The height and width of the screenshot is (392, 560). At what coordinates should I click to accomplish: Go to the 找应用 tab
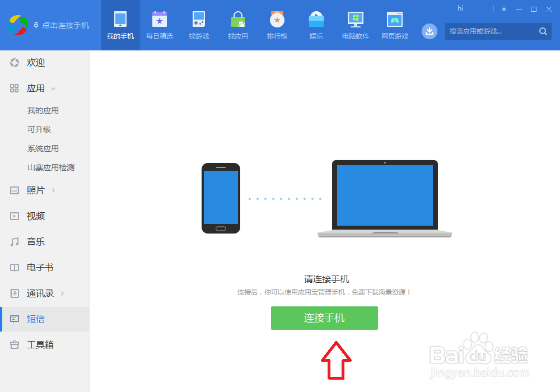pos(238,25)
